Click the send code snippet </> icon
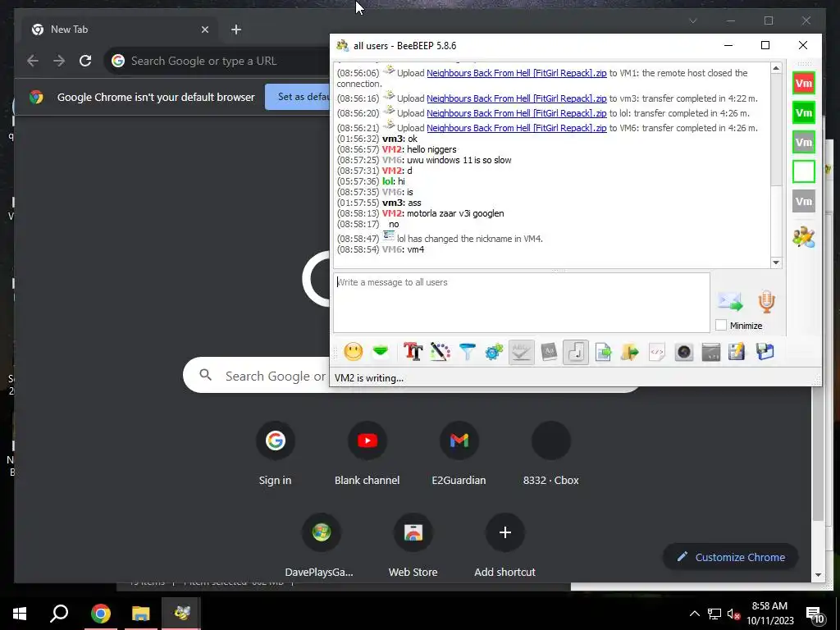Image resolution: width=840 pixels, height=630 pixels. 657,352
